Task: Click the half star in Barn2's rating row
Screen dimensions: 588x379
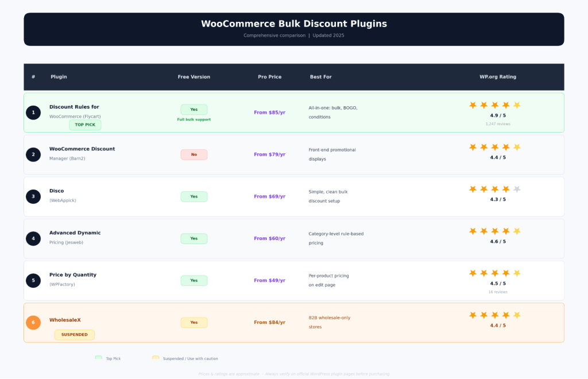Action: [x=517, y=146]
